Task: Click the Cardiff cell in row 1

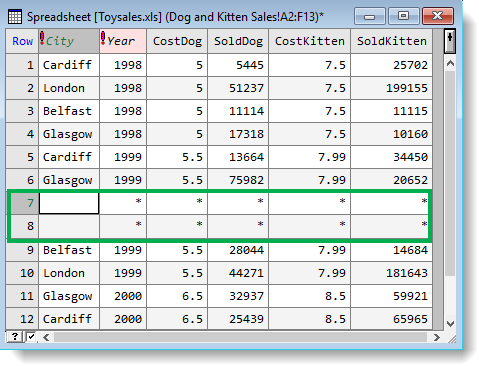Action: click(69, 65)
